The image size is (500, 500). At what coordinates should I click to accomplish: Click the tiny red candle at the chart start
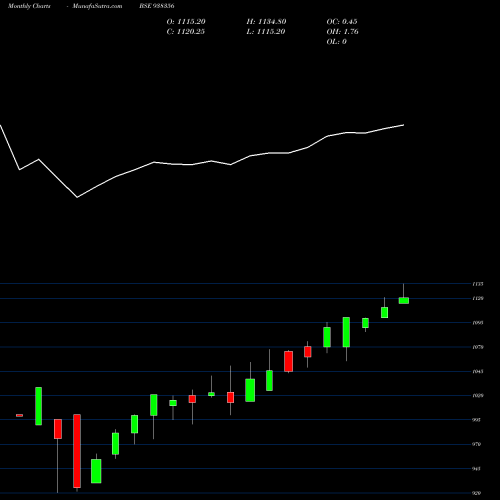19,415
